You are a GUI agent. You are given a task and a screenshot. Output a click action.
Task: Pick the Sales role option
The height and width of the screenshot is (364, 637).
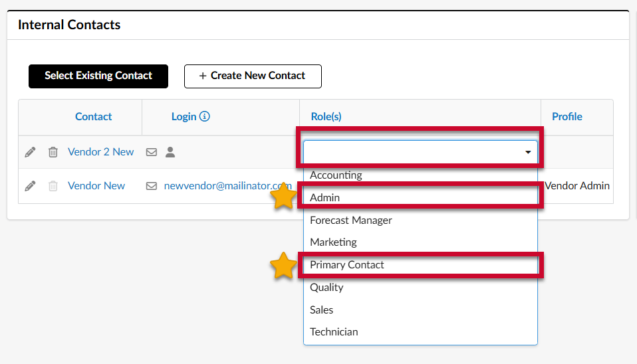click(x=420, y=310)
